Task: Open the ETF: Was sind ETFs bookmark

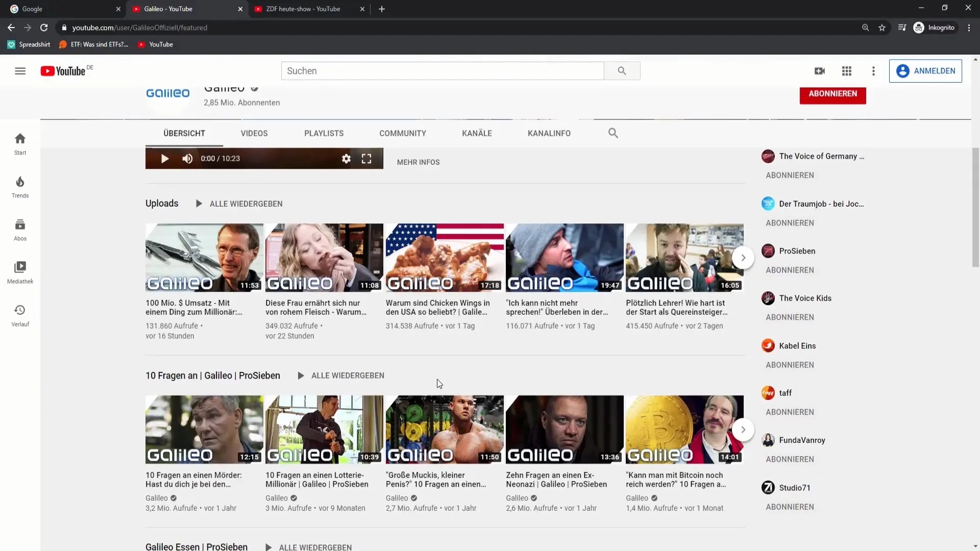Action: coord(93,44)
